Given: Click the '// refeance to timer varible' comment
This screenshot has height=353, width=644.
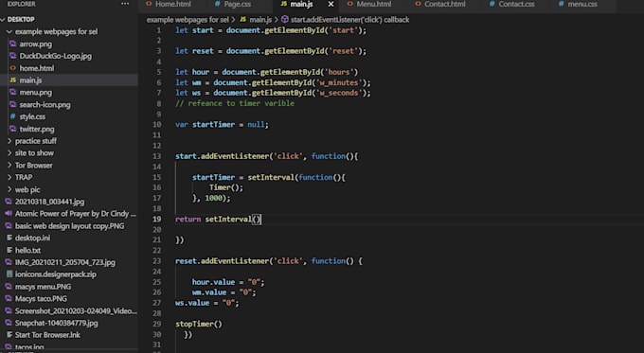Looking at the screenshot, I should 235,103.
